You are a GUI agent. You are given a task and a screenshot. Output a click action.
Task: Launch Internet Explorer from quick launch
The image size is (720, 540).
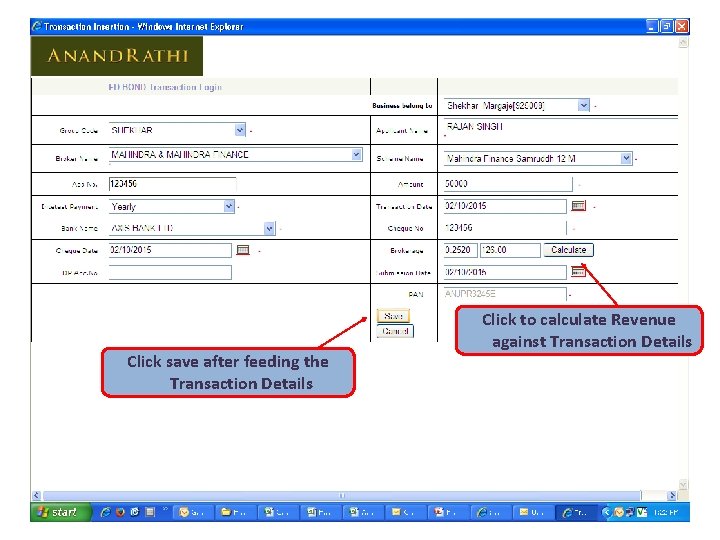[105, 512]
